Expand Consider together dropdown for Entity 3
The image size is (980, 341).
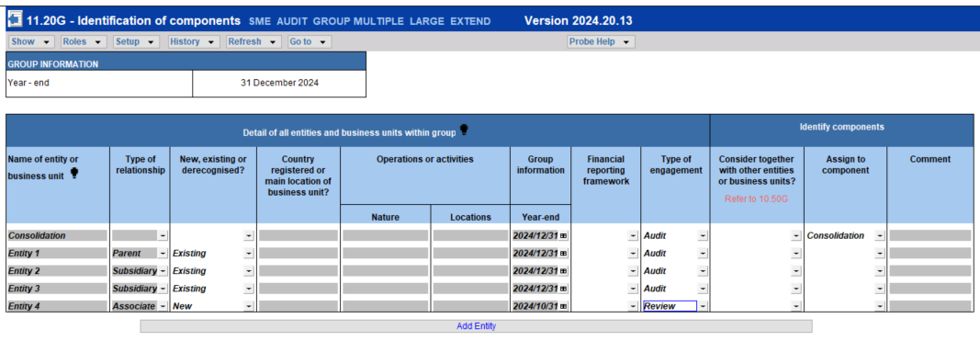coord(795,289)
